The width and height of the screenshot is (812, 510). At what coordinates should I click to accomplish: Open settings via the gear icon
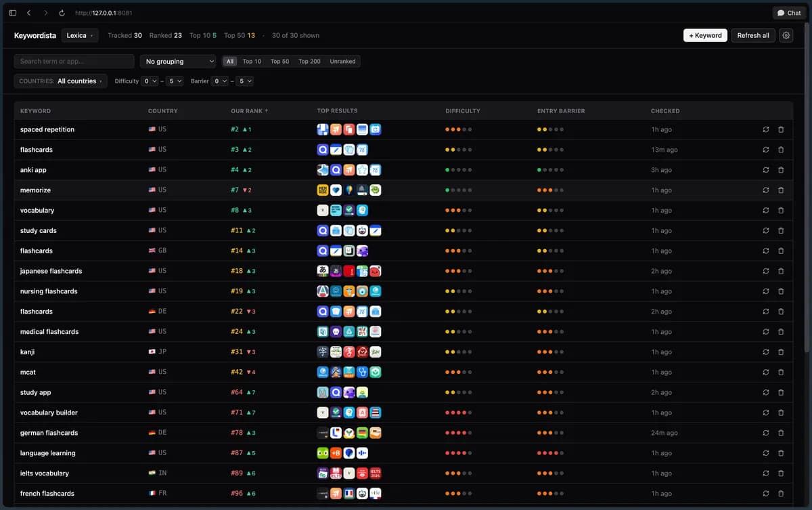coord(786,35)
